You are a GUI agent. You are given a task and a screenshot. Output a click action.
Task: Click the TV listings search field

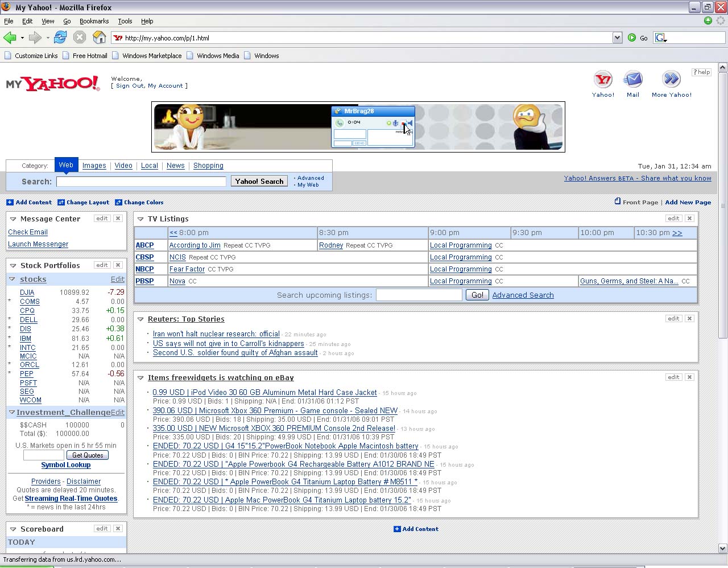click(419, 295)
